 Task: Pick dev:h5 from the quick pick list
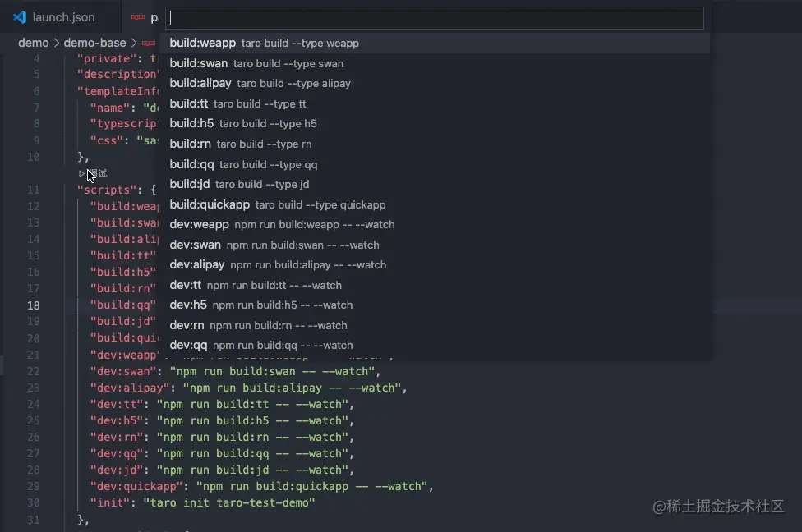coord(436,305)
